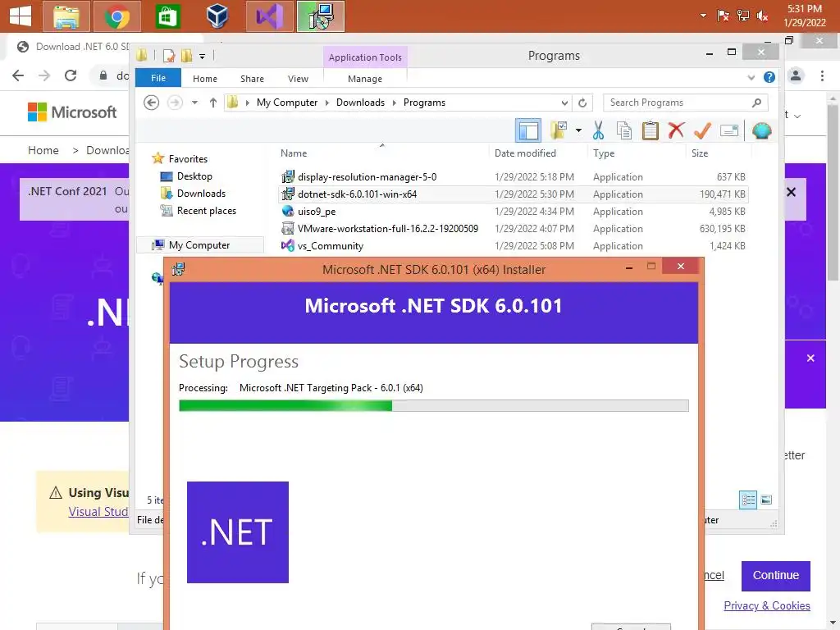Select My Computer in navigation pane
This screenshot has width=840, height=630.
[x=199, y=244]
